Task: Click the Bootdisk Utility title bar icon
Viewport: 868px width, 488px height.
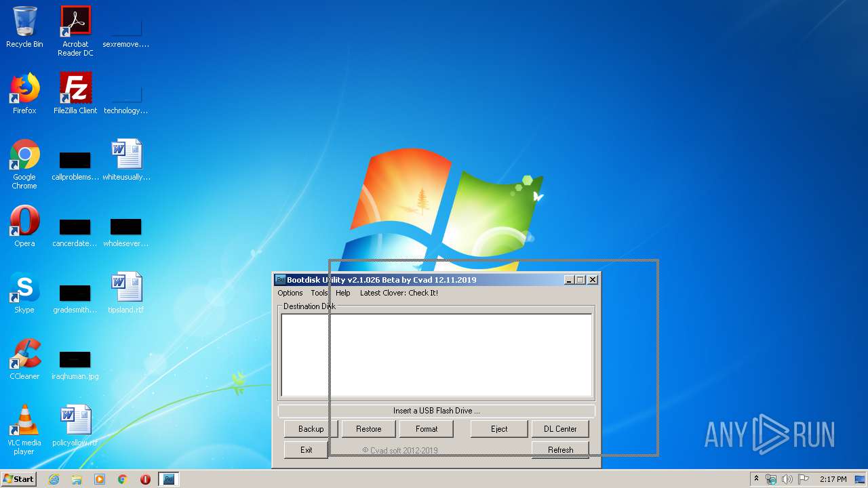Action: (x=280, y=279)
